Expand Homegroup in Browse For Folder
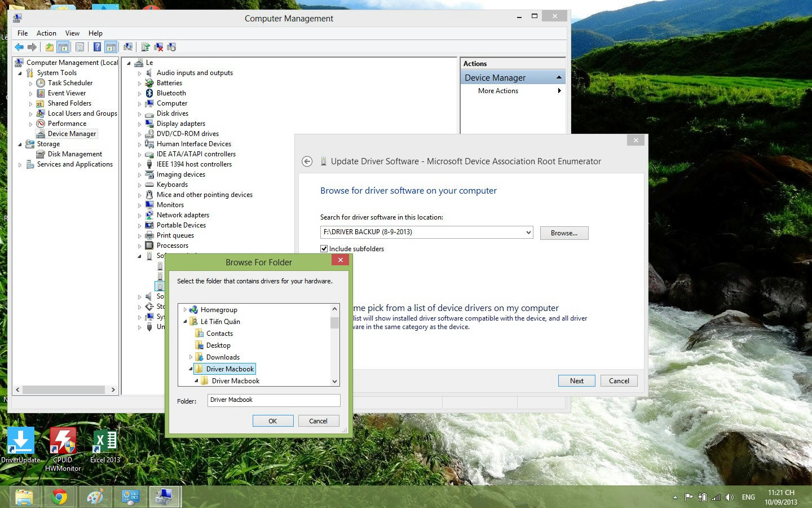Viewport: 812px width, 508px height. point(185,310)
